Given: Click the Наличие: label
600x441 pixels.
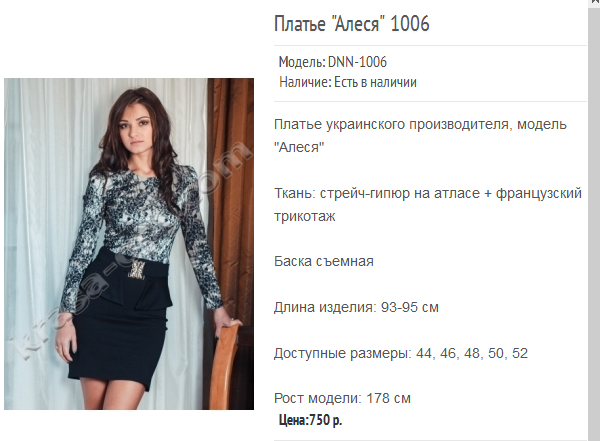Looking at the screenshot, I should point(305,82).
